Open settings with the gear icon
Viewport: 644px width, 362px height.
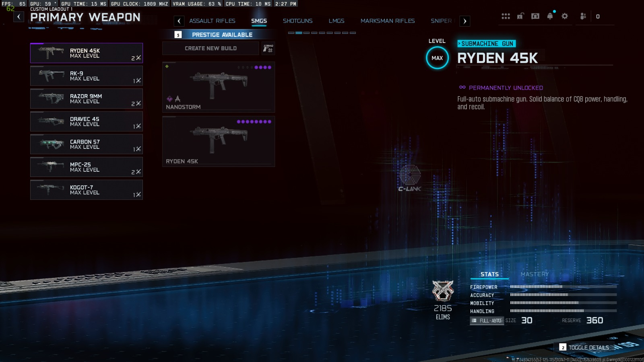click(x=565, y=16)
